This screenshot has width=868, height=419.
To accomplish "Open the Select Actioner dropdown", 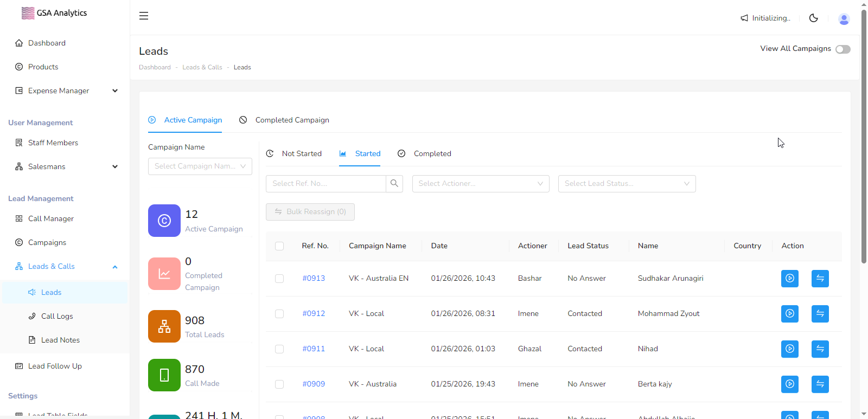I will click(481, 184).
